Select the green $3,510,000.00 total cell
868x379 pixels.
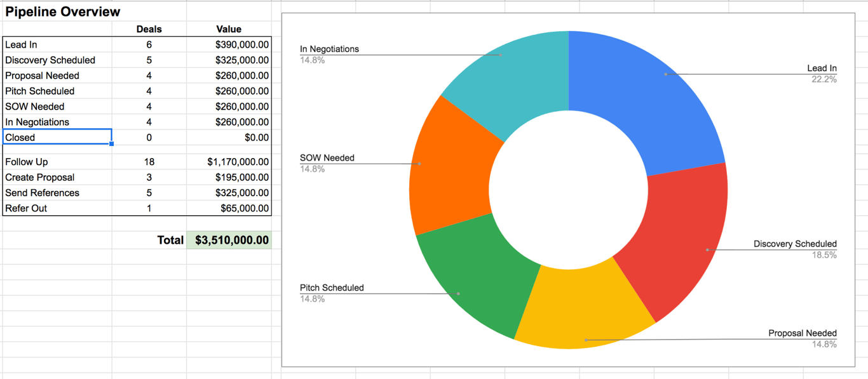click(x=229, y=240)
